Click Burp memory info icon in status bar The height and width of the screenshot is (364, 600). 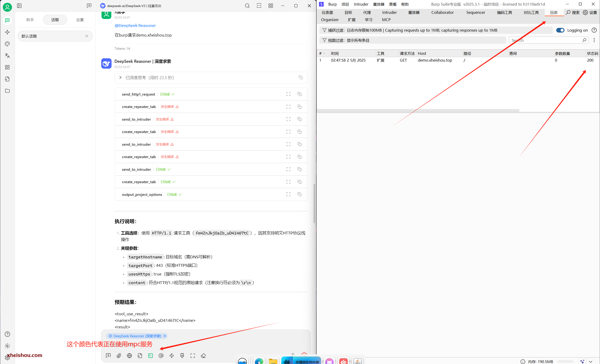pyautogui.click(x=523, y=361)
